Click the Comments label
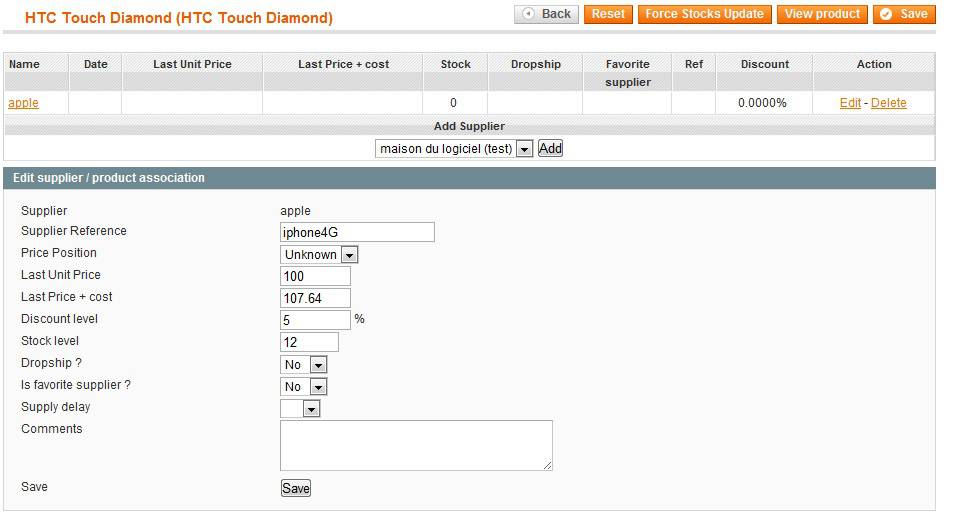The width and height of the screenshot is (962, 516). click(52, 429)
